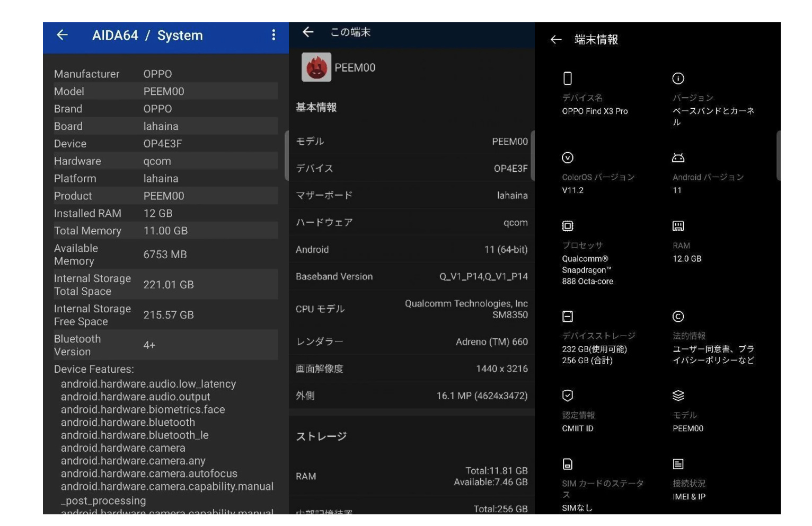Select Device row value OP4E3F in AIDA64
This screenshot has height=526, width=812.
pyautogui.click(x=162, y=144)
